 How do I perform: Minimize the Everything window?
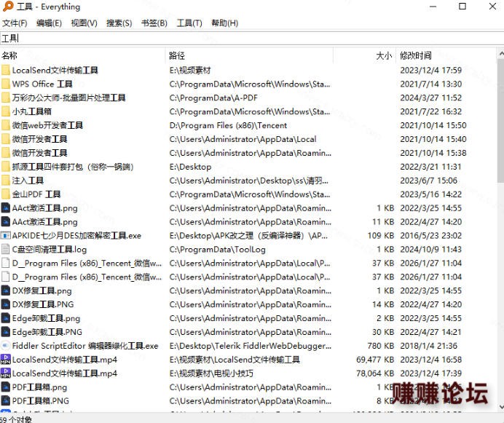[x=433, y=7]
